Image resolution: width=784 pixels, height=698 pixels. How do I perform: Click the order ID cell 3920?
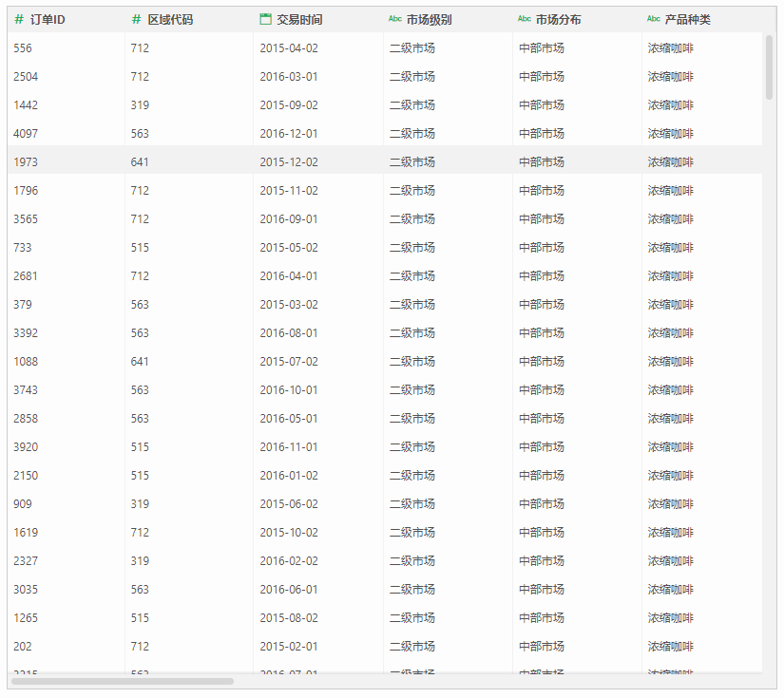pos(66,446)
